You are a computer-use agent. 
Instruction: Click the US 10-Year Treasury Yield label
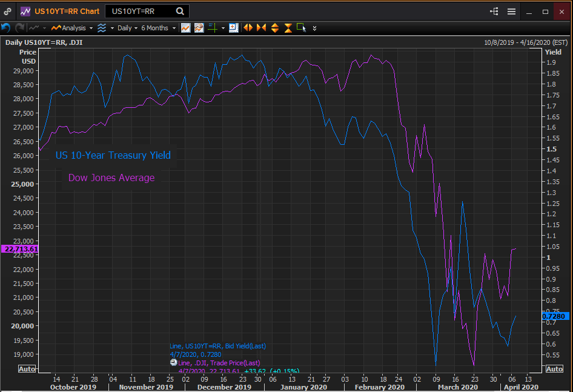113,155
